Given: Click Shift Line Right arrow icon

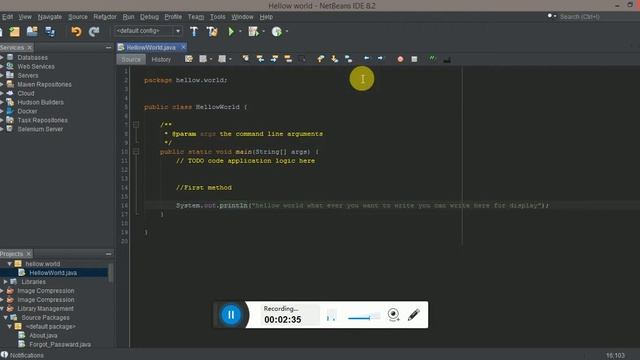Looking at the screenshot, I should (380, 59).
